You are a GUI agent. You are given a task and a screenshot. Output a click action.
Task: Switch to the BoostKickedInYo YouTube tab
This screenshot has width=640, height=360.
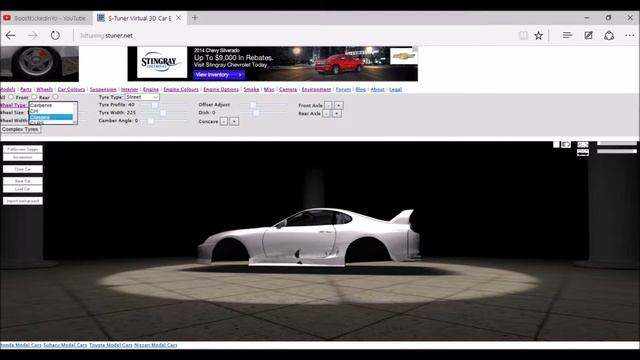coord(46,18)
